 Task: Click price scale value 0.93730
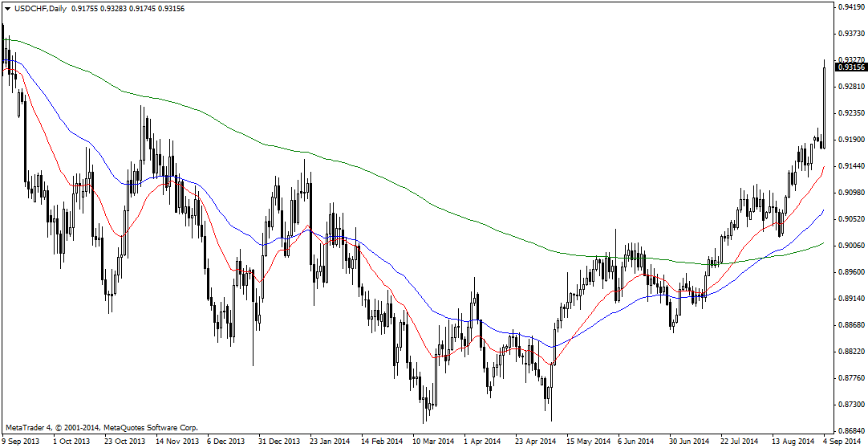point(852,33)
